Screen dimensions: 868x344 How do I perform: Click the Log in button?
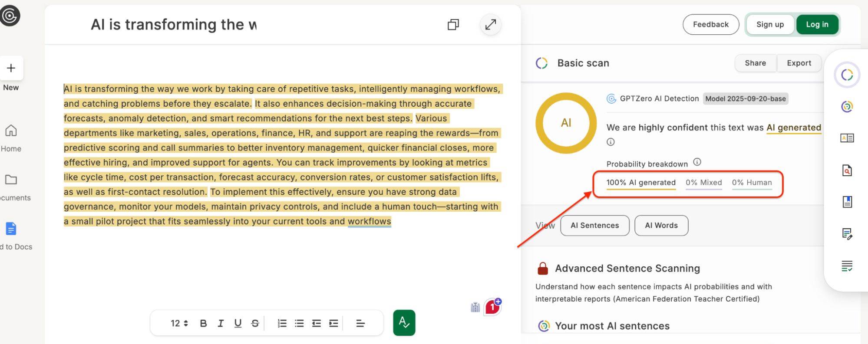(817, 25)
